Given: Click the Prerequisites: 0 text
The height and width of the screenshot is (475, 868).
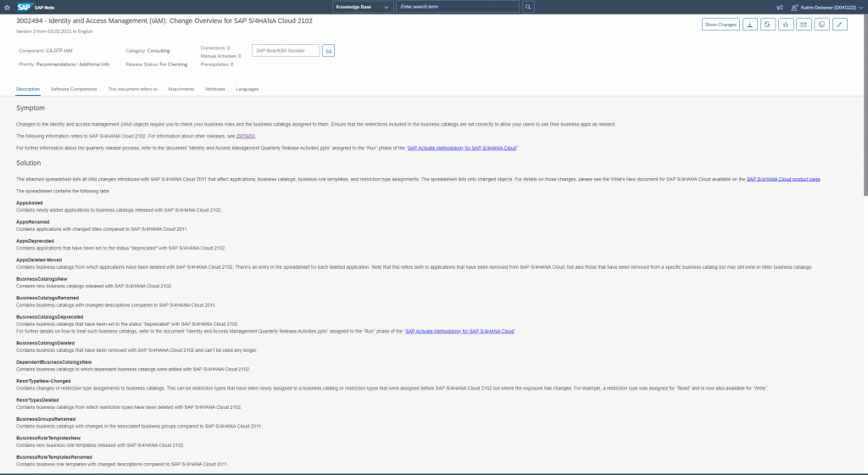Looking at the screenshot, I should coord(216,64).
